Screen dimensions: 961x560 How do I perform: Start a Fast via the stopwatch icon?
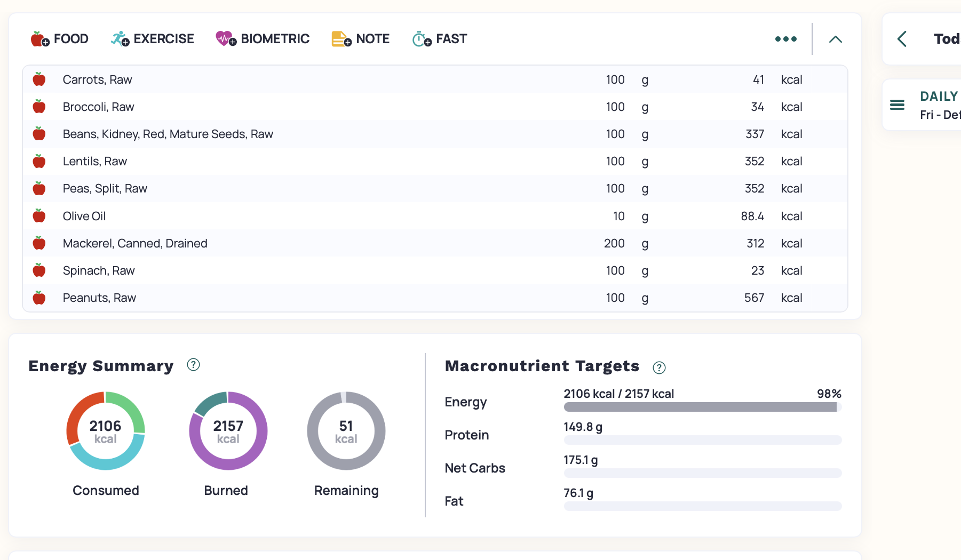[x=421, y=39]
